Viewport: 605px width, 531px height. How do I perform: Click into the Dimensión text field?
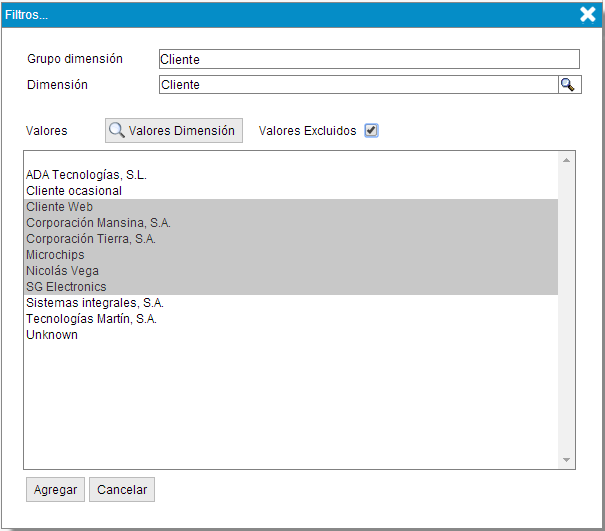click(x=357, y=85)
